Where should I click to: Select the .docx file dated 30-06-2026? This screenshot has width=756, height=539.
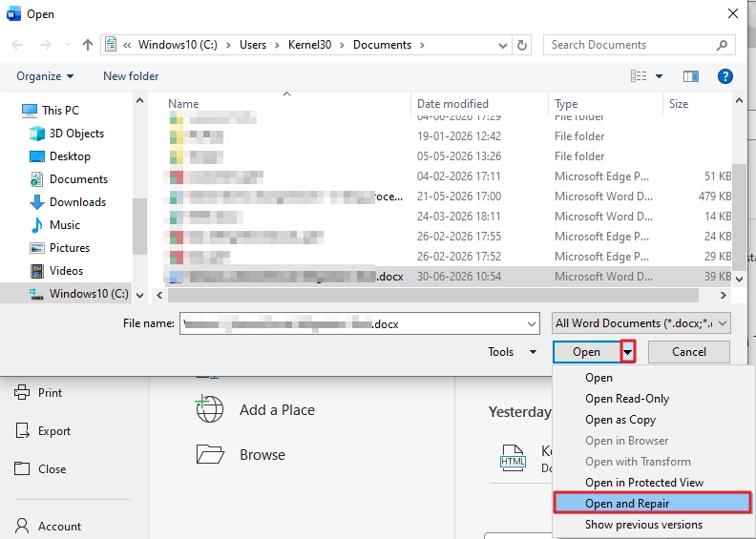[x=449, y=277]
